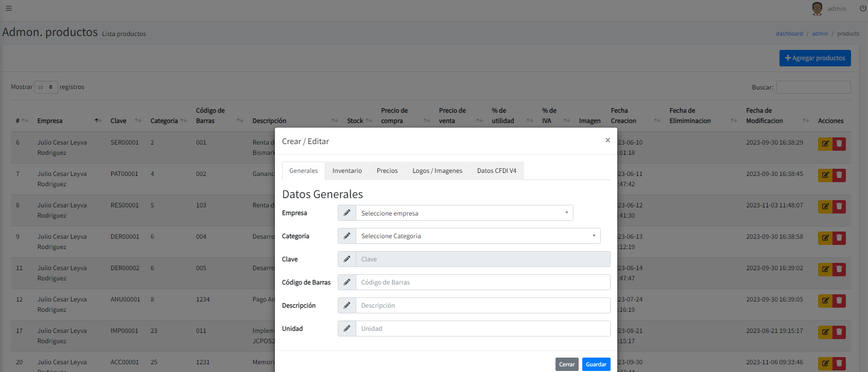868x372 pixels.
Task: Open the Datos CFDI V4 tab
Action: 496,171
